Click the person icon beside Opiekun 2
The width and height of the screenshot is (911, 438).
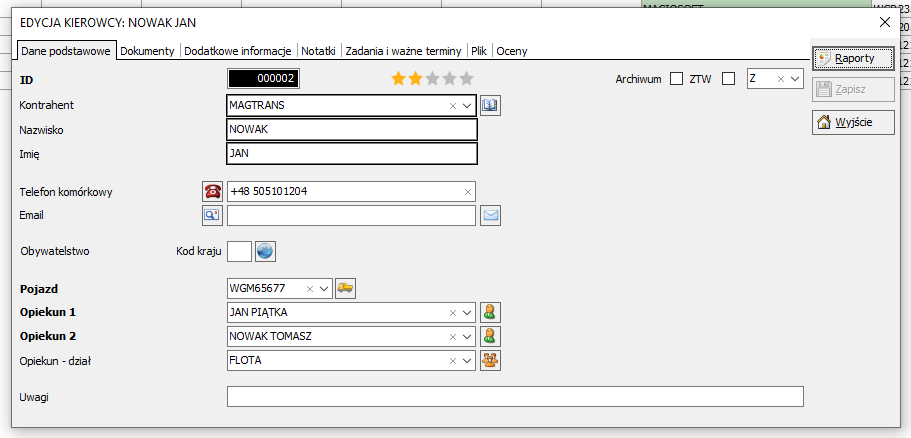pos(490,336)
